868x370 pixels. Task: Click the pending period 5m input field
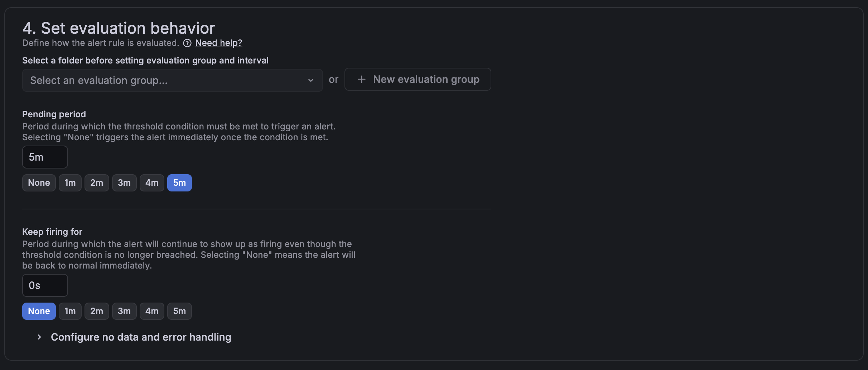coord(45,157)
